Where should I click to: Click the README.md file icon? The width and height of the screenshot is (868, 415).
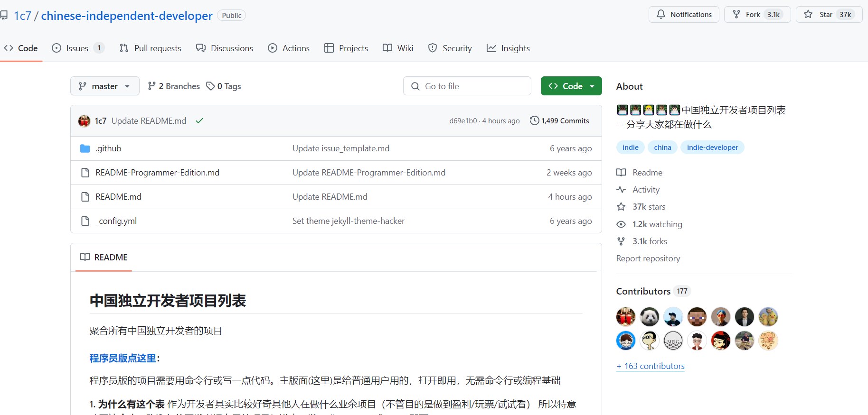[x=85, y=197]
